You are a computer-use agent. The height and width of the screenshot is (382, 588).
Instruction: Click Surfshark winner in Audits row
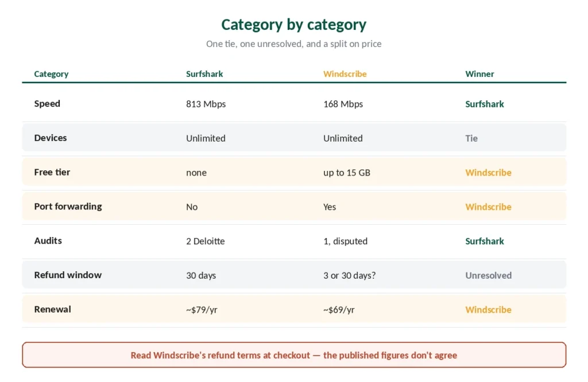pos(485,241)
